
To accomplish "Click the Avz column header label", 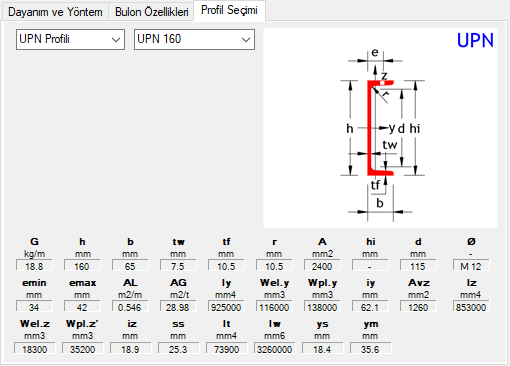I will 419,283.
